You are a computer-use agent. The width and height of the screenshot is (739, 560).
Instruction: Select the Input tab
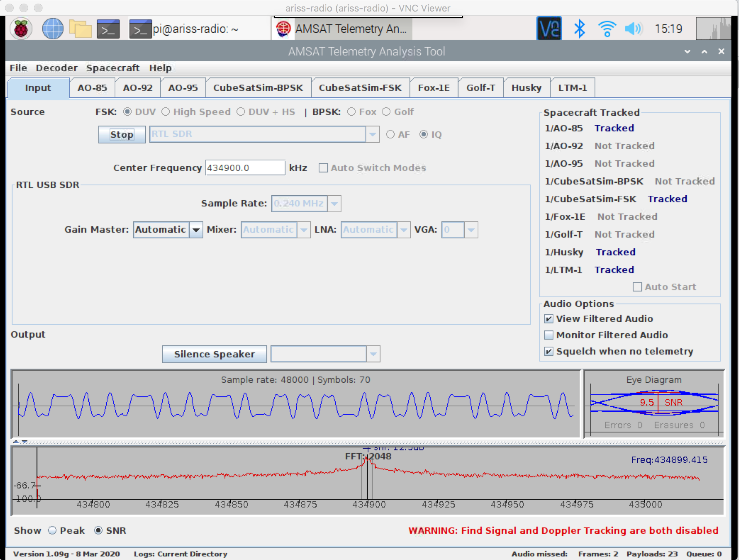pos(38,88)
